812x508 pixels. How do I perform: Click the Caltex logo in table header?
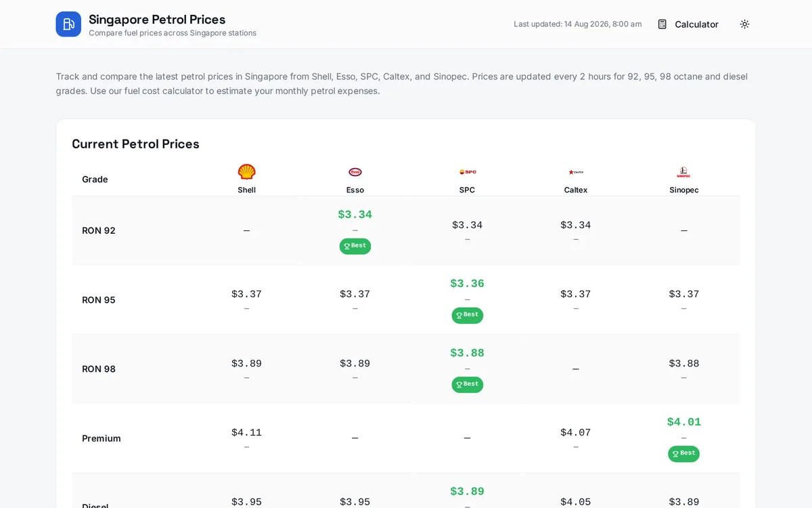pos(576,172)
